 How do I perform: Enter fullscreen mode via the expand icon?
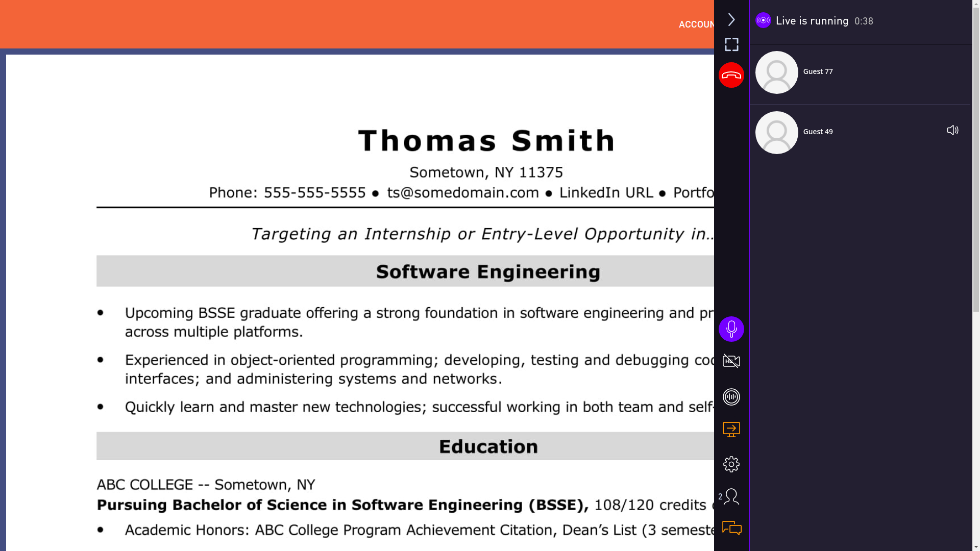click(731, 44)
